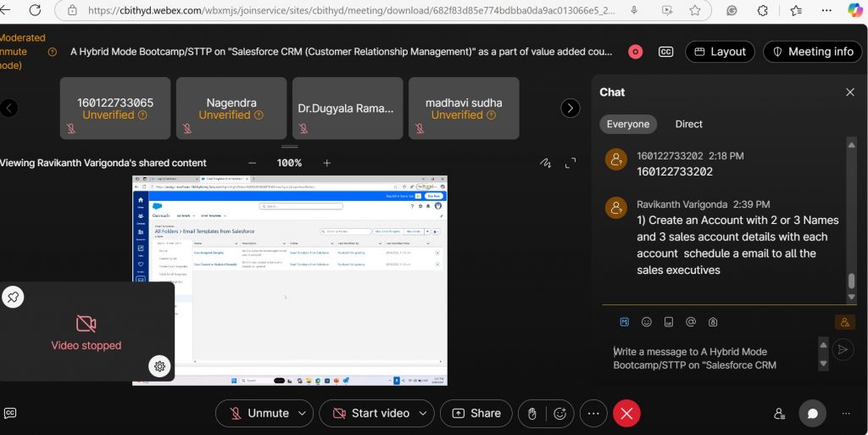Insert a GIF in chat
The height and width of the screenshot is (435, 868).
tap(669, 322)
